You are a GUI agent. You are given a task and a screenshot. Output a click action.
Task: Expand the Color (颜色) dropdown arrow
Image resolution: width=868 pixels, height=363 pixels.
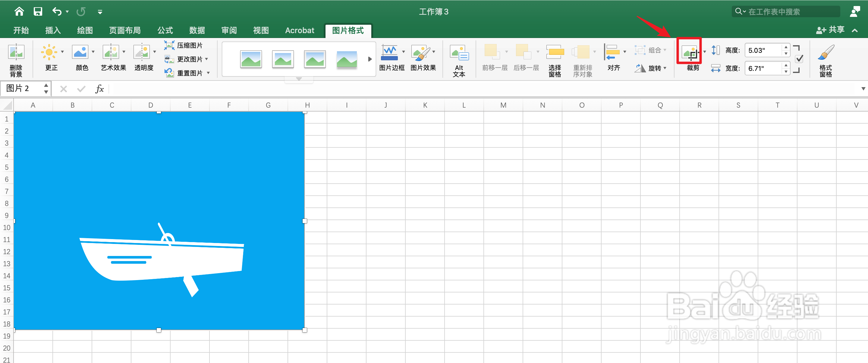click(93, 52)
